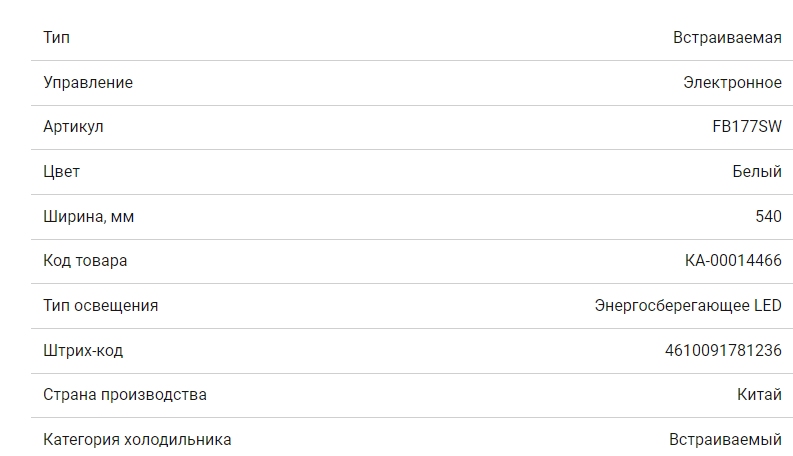793x456 pixels.
Task: Select the width value 540
Action: point(768,216)
